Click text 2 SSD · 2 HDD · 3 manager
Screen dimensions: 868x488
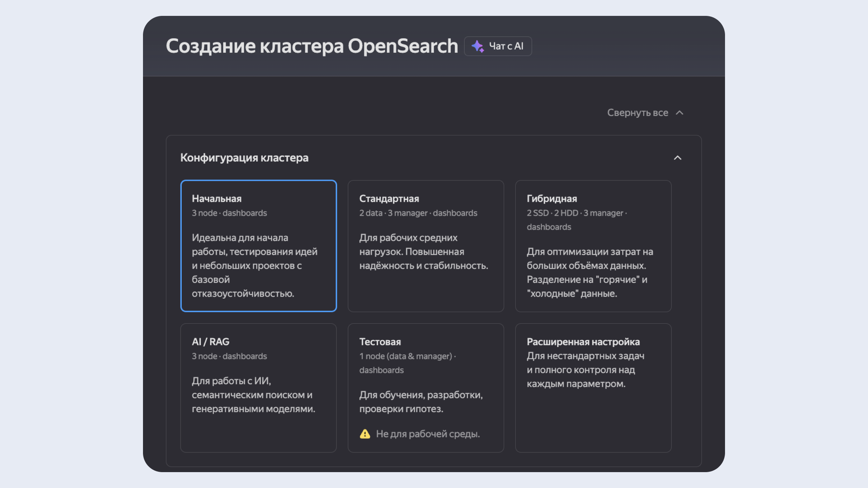[x=575, y=213]
